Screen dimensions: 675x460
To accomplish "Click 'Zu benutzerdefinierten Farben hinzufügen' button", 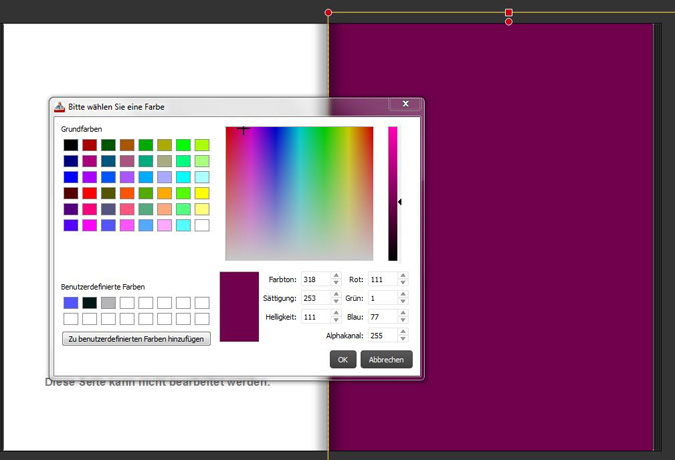I will tap(136, 339).
